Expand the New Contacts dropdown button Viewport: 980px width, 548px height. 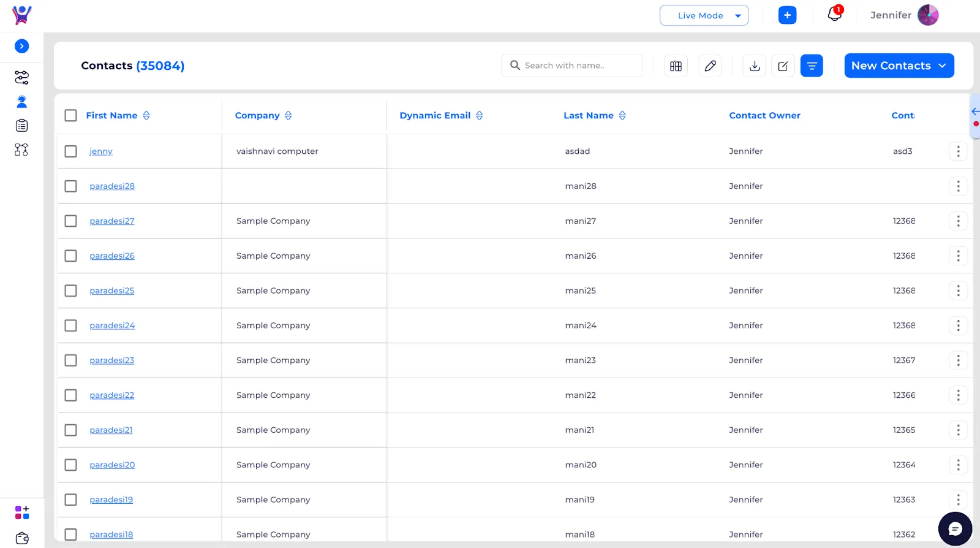coord(899,66)
